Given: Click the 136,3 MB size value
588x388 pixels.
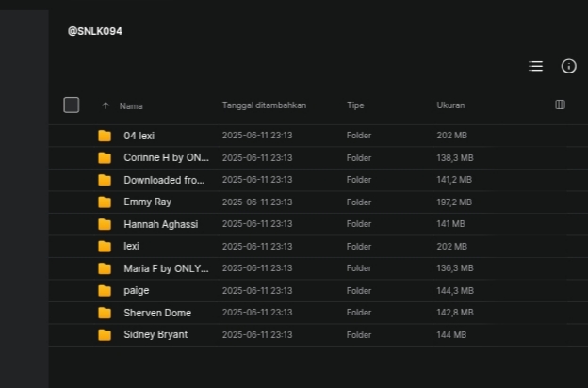Looking at the screenshot, I should 455,268.
